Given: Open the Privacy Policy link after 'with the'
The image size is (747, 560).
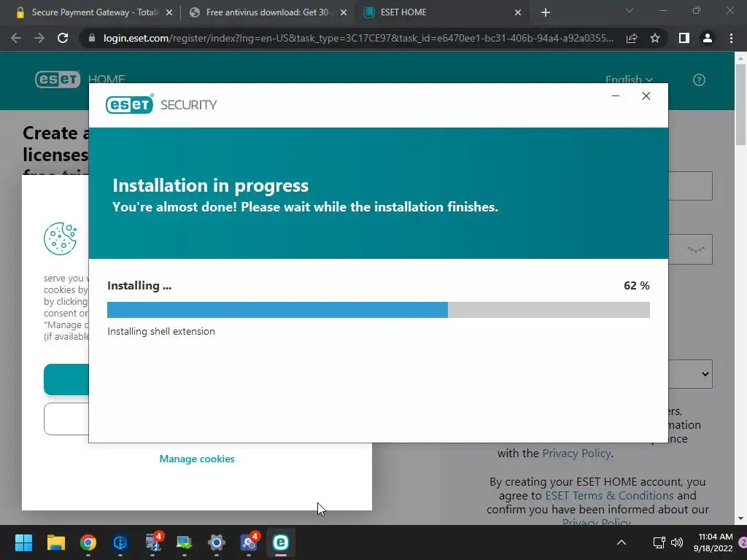Looking at the screenshot, I should [x=576, y=454].
